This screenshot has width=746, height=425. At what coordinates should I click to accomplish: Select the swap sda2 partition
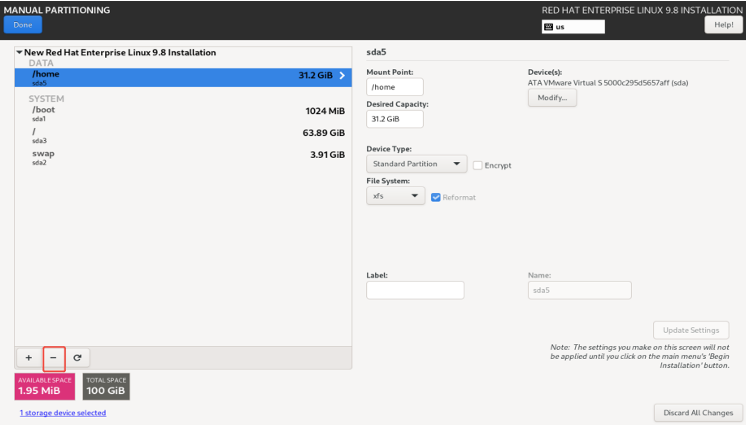point(183,157)
